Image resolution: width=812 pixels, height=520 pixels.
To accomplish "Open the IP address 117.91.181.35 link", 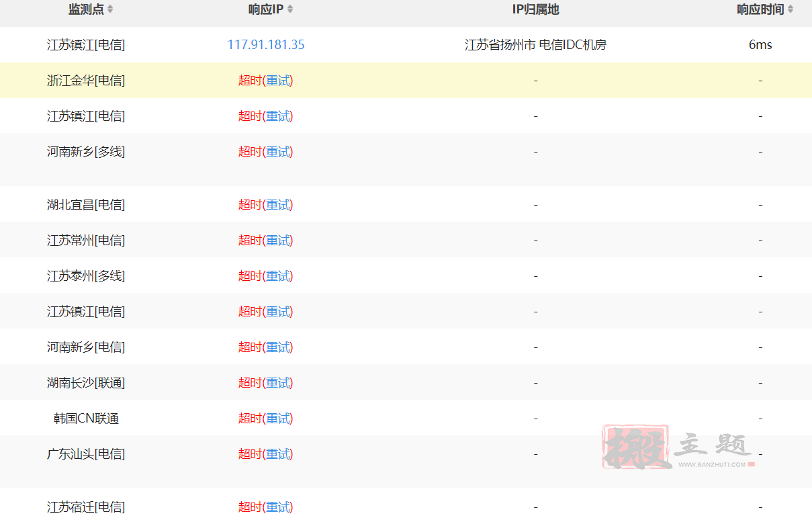I will tap(266, 45).
